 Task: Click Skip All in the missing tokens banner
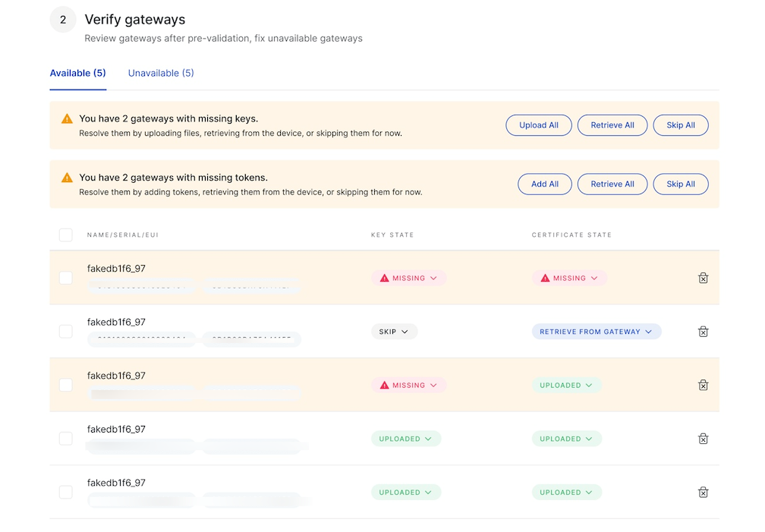click(680, 184)
